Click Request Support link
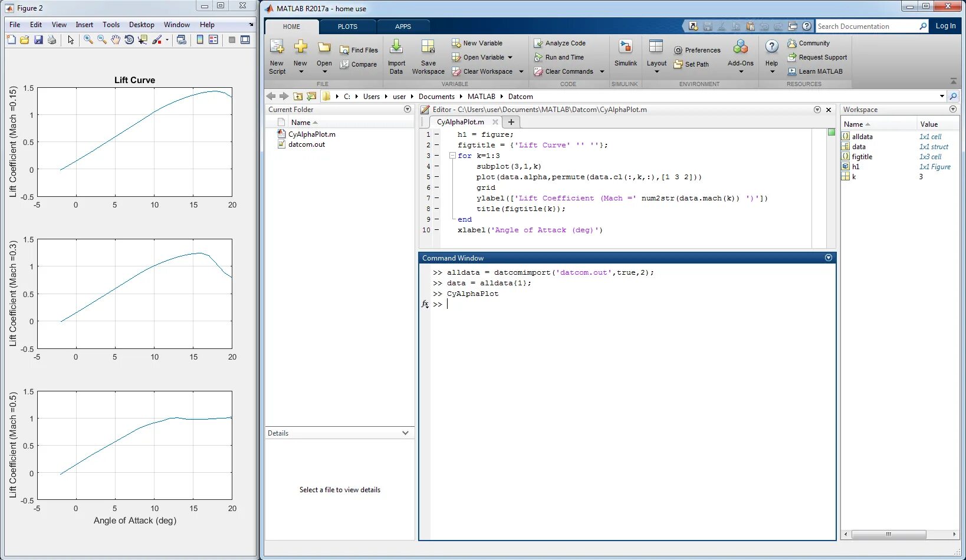This screenshot has width=966, height=560. pyautogui.click(x=817, y=57)
